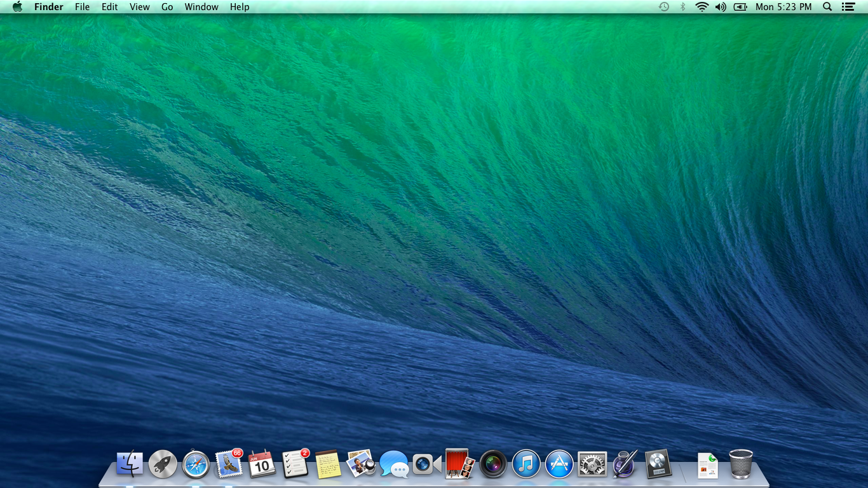Open the Trash in the dock
This screenshot has height=488, width=868.
point(741,464)
